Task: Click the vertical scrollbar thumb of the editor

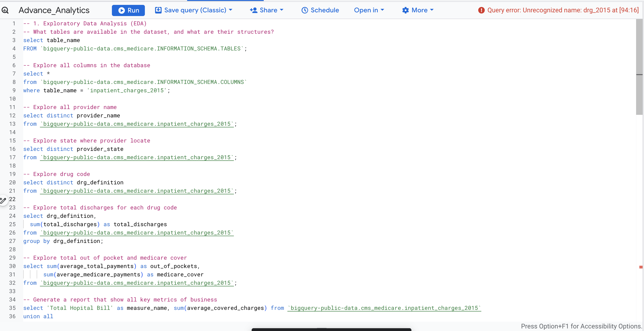Action: [639, 67]
